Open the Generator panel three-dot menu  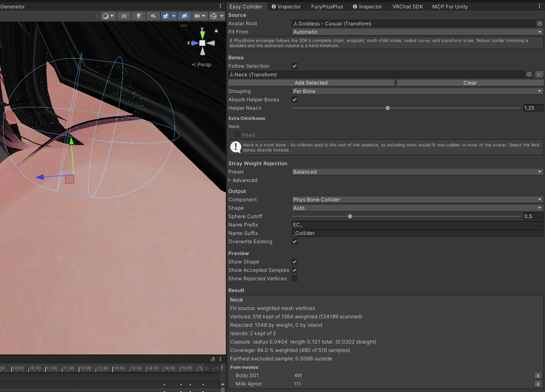(x=220, y=6)
